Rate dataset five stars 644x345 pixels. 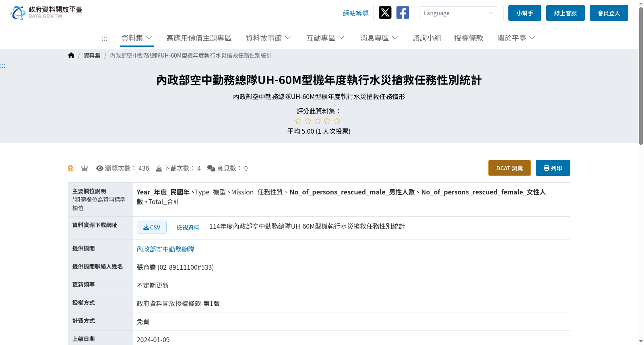pos(337,121)
